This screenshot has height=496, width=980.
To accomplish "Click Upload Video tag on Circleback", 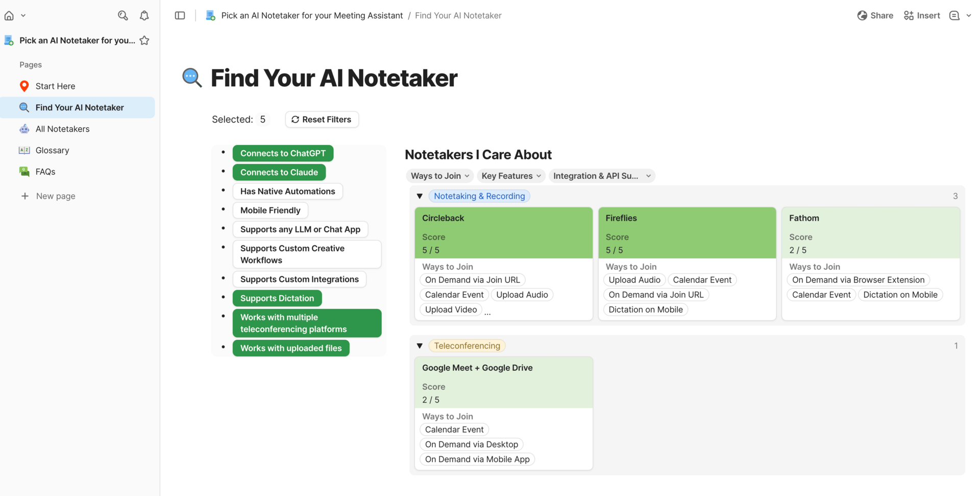I will [x=451, y=310].
